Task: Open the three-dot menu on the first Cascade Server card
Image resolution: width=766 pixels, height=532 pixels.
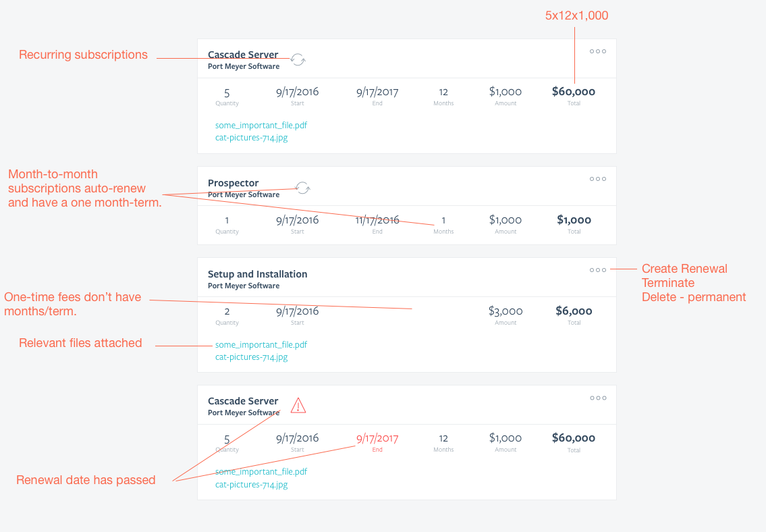Action: point(597,51)
